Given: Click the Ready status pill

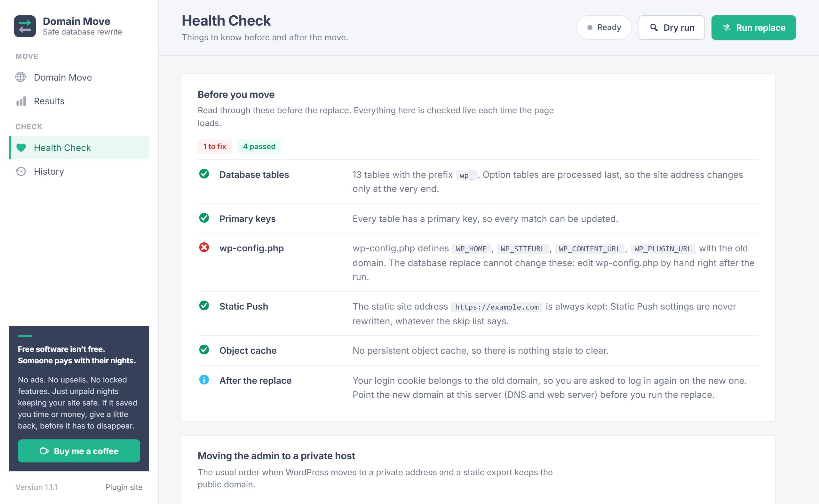Looking at the screenshot, I should click(x=604, y=27).
